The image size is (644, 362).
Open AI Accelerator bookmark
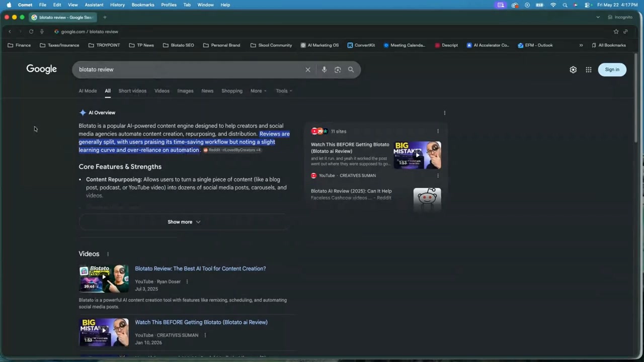[x=488, y=45]
